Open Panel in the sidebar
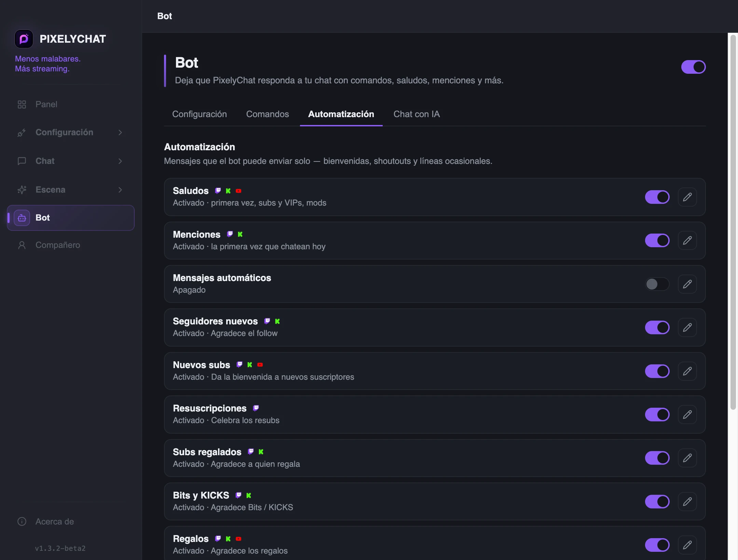 pyautogui.click(x=71, y=104)
